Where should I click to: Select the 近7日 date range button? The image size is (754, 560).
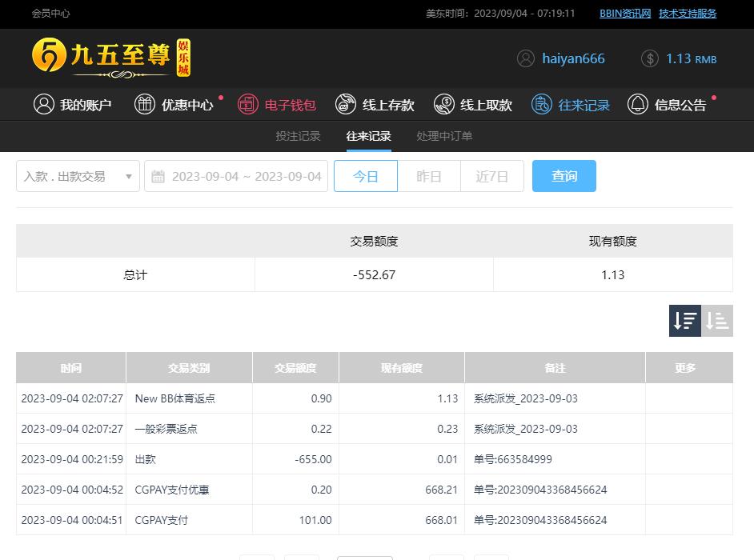(x=492, y=176)
